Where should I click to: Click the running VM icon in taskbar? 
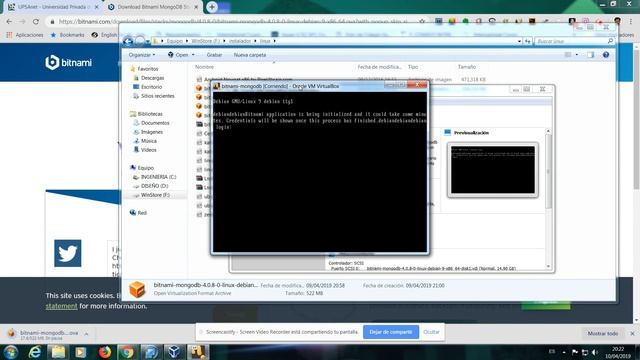[198, 352]
